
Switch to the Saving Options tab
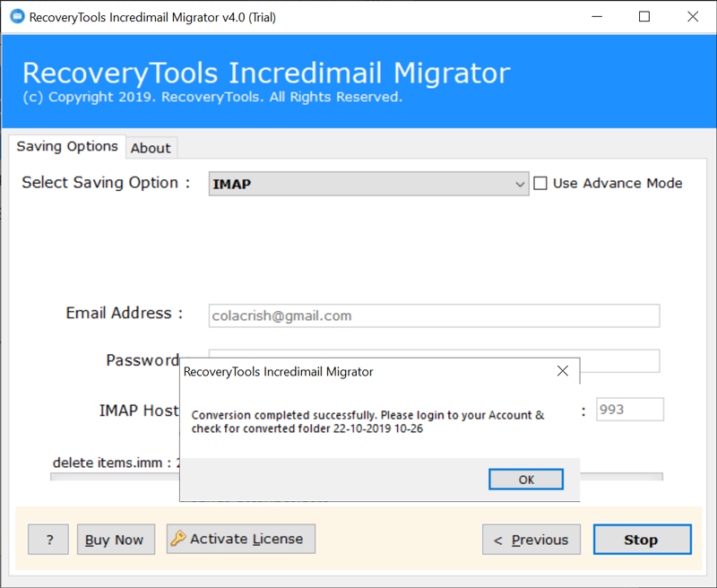(67, 146)
